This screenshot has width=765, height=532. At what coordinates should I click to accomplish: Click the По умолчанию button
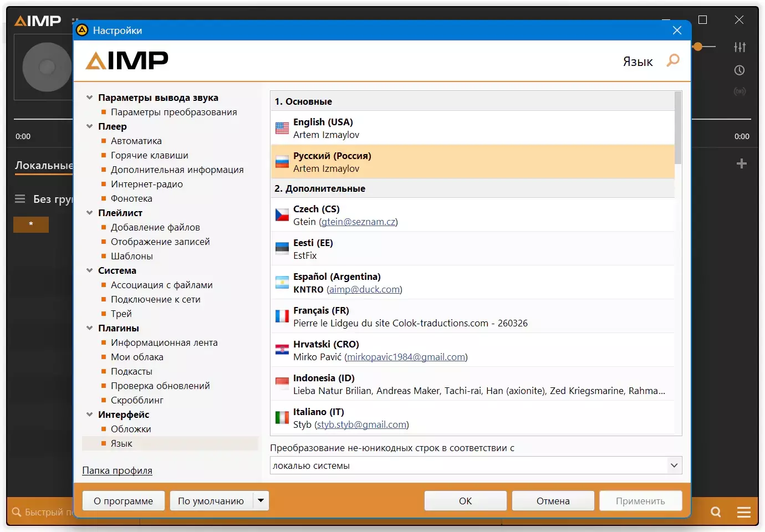click(x=211, y=501)
